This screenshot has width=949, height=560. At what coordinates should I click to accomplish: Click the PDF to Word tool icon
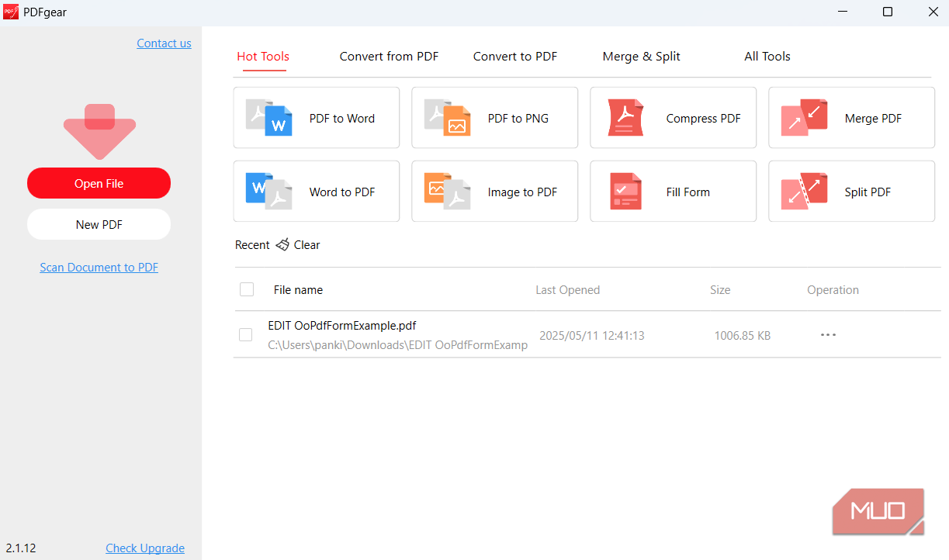coord(268,118)
